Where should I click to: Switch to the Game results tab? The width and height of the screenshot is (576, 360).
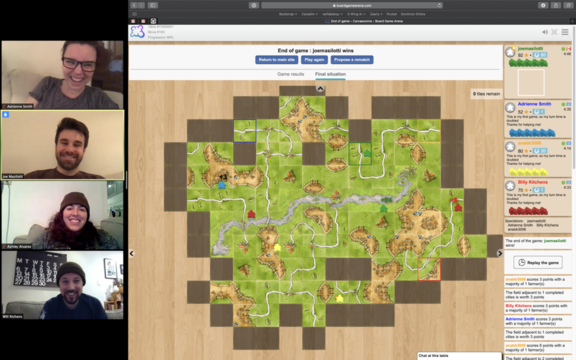(x=291, y=74)
